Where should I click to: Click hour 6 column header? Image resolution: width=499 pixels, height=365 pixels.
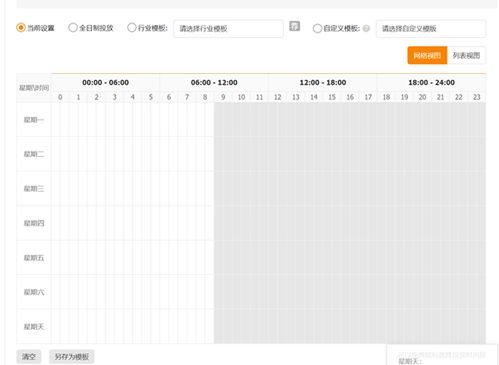169,97
